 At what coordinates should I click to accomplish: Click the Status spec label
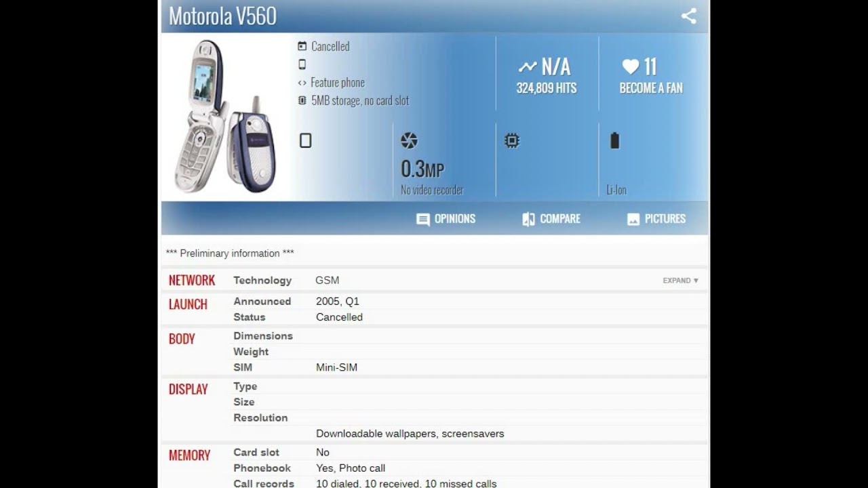click(250, 317)
